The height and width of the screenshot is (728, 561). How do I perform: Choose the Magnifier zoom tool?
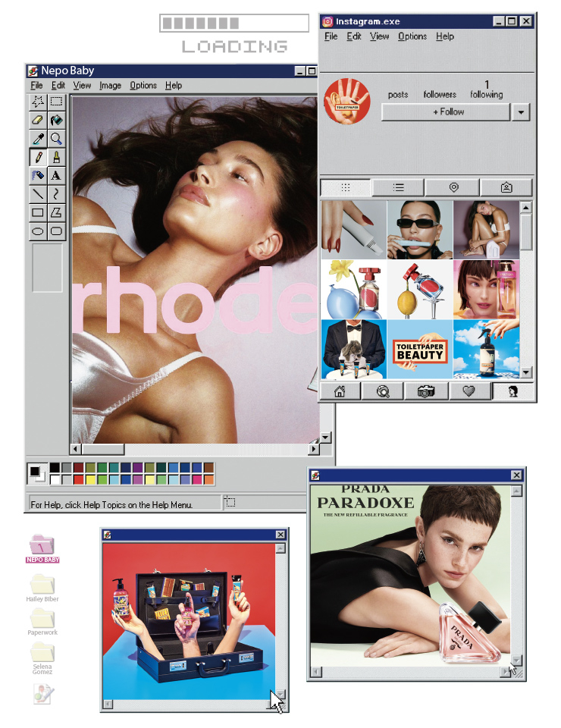tap(56, 138)
